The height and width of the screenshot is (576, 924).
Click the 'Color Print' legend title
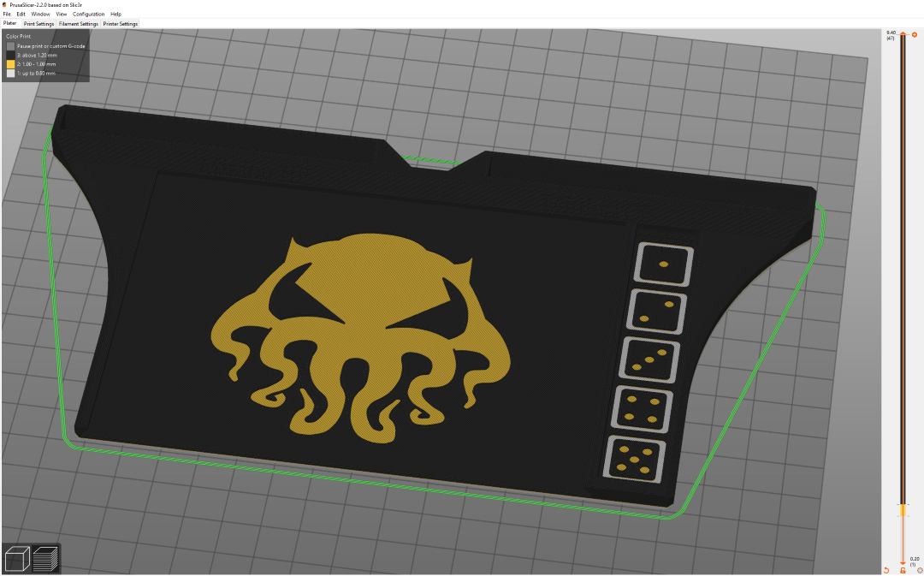18,36
